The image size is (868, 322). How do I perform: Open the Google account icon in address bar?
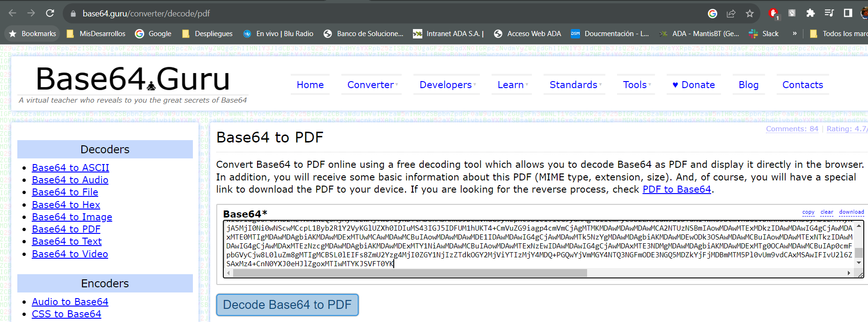(x=713, y=13)
